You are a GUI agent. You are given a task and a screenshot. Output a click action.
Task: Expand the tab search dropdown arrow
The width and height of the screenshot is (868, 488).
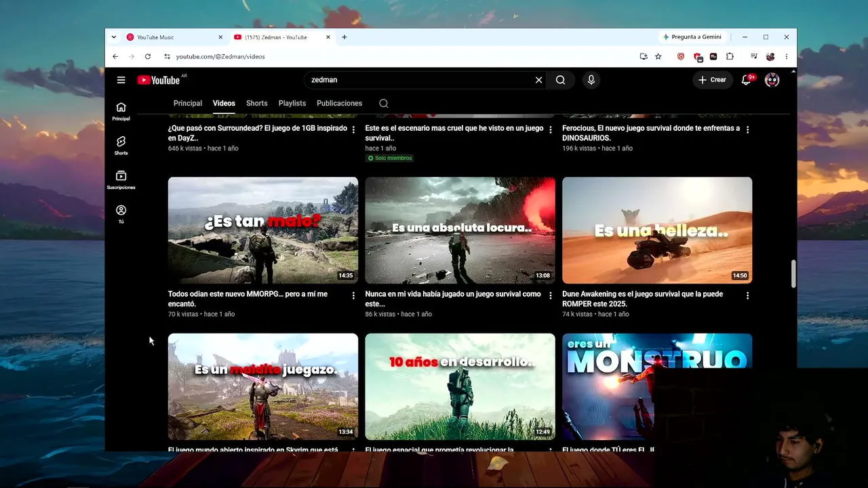114,37
